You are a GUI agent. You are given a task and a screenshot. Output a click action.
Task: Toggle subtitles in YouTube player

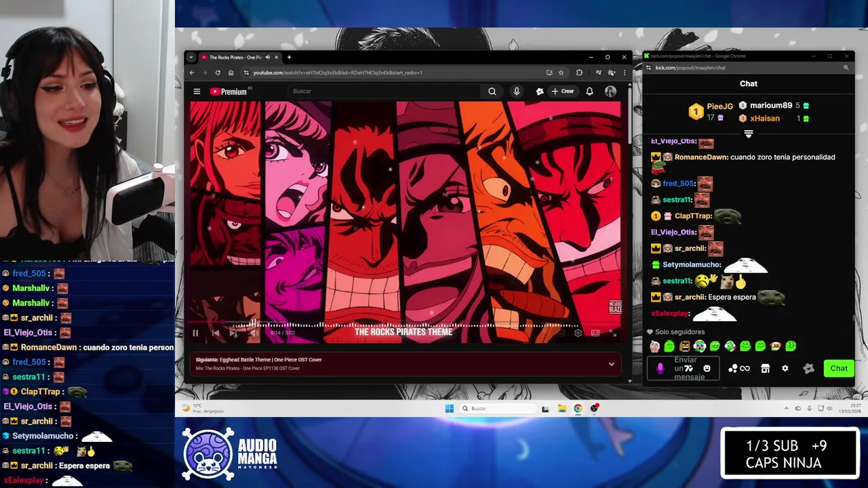(x=560, y=333)
